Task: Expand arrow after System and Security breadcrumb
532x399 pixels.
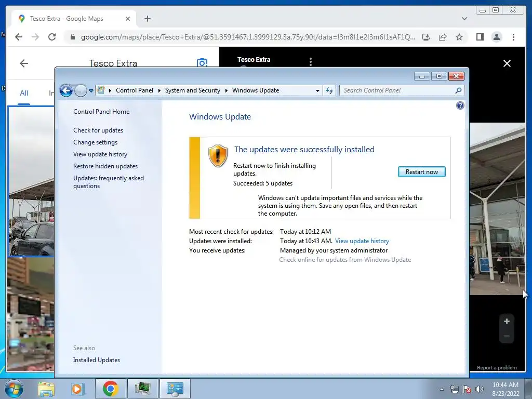Action: (x=227, y=90)
